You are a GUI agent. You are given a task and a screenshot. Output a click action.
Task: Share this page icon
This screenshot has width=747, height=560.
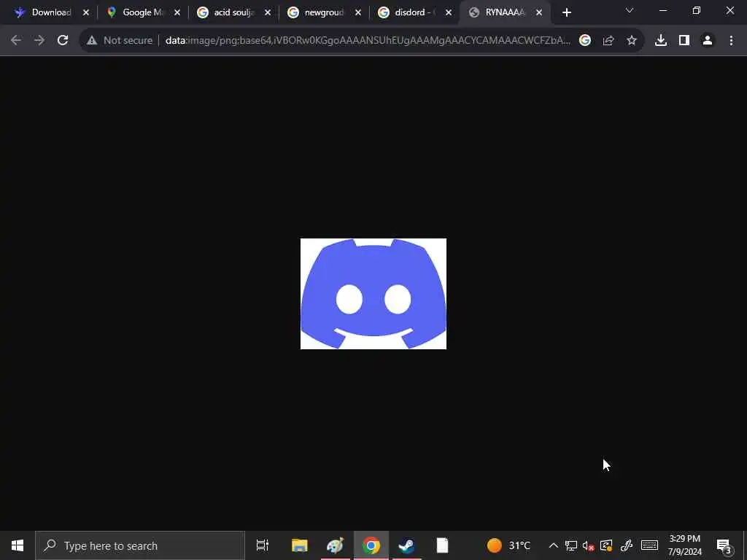coord(608,41)
